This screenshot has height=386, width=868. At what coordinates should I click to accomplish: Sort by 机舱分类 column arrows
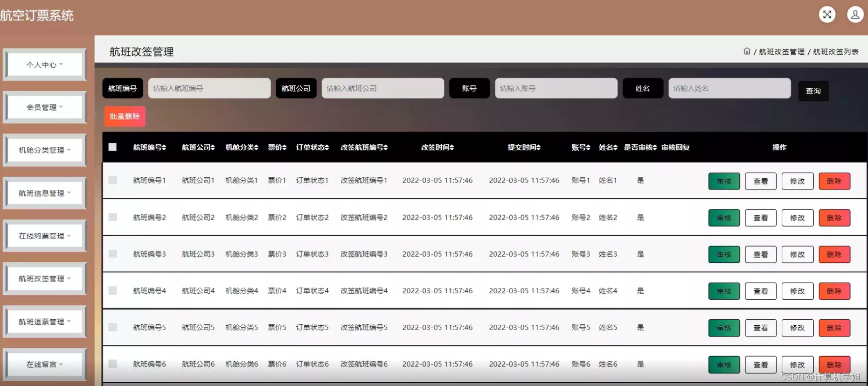[256, 147]
